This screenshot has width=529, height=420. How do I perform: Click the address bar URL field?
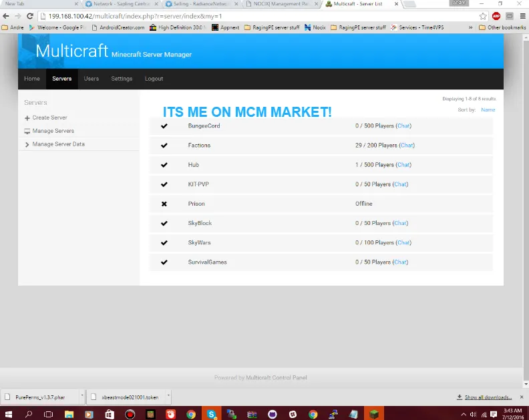263,16
